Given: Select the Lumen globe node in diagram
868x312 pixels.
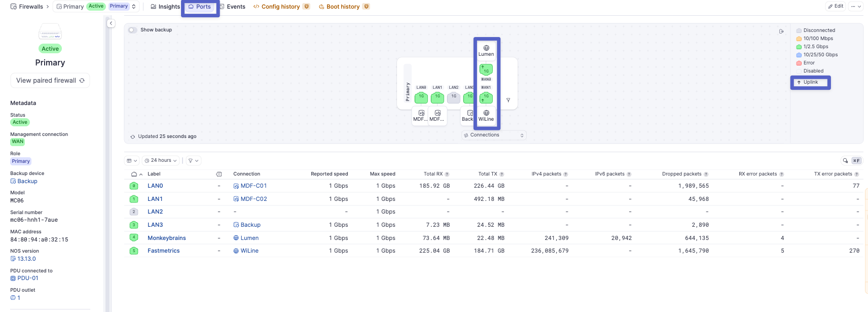Looking at the screenshot, I should point(486,50).
